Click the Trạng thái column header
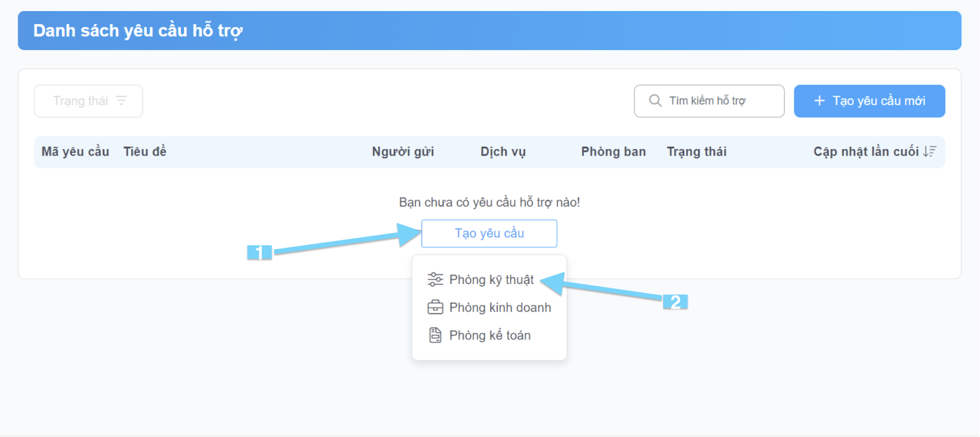980x437 pixels. (x=696, y=152)
